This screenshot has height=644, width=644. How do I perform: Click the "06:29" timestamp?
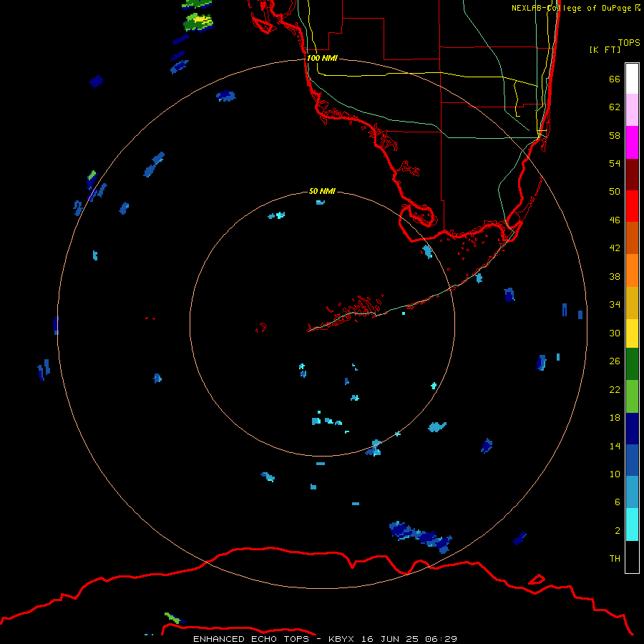[441, 639]
